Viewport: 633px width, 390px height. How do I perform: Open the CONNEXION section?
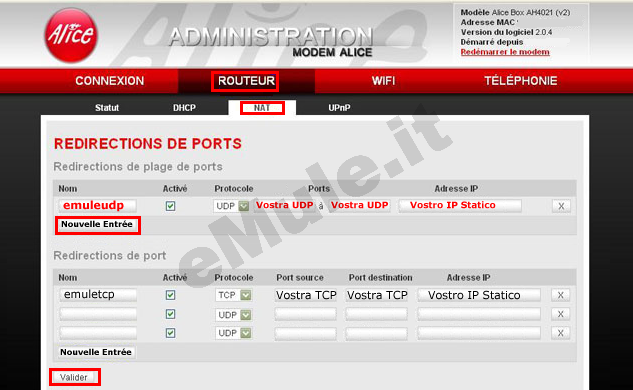coord(109,81)
